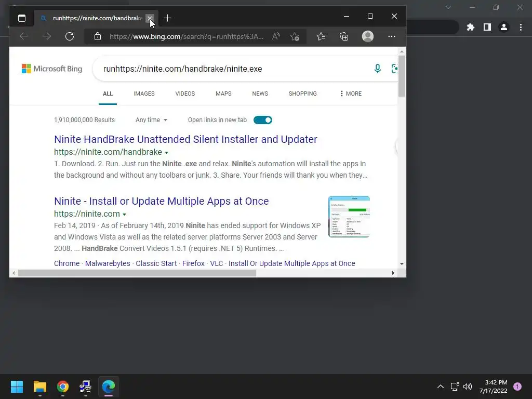Image resolution: width=532 pixels, height=399 pixels.
Task: Click the scroll up arrow in Edge
Action: click(402, 51)
